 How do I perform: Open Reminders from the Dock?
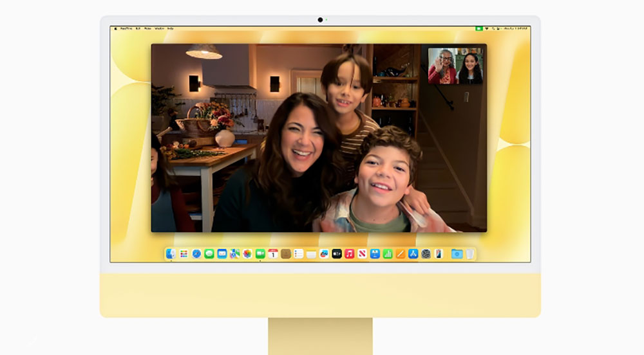point(299,254)
